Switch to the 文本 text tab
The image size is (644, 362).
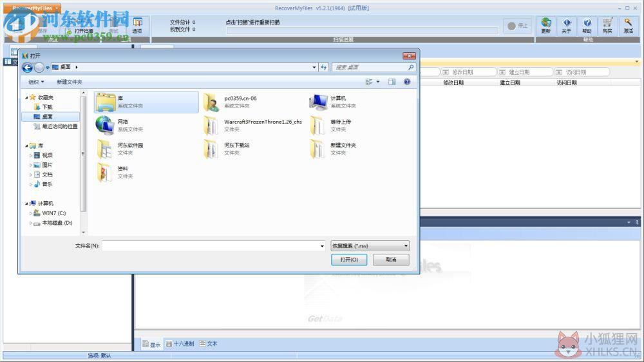pos(208,344)
